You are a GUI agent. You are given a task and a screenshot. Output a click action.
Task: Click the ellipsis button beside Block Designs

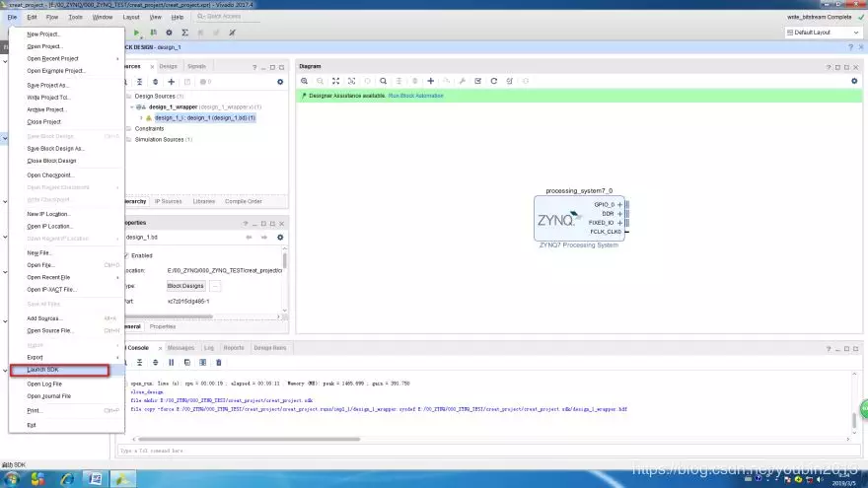tap(215, 286)
